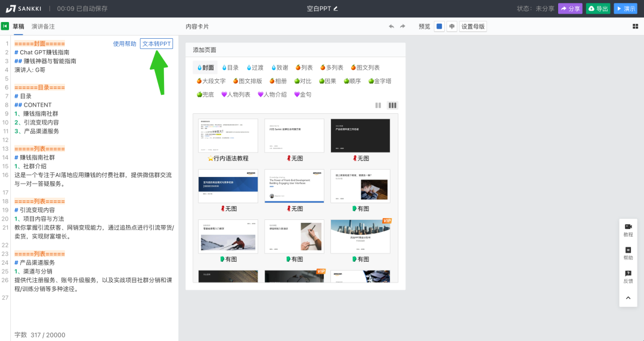Click the '## CONTENT' line

tap(33, 105)
